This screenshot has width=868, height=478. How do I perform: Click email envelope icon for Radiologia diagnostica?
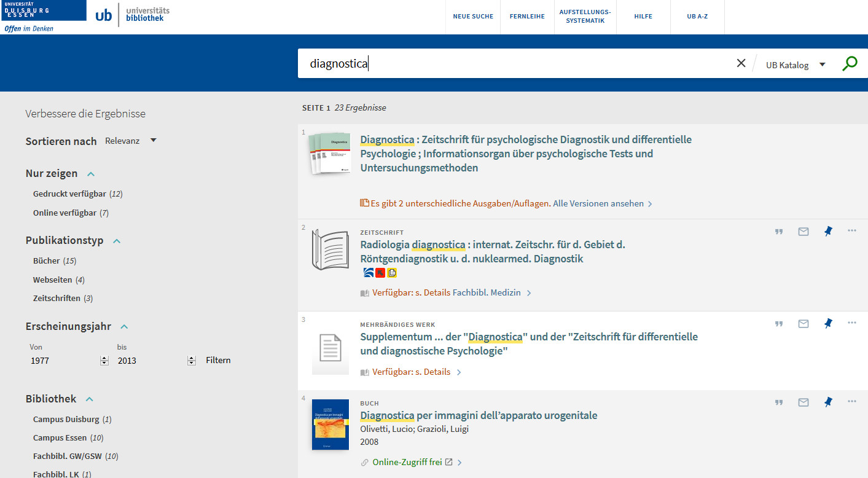click(x=803, y=232)
